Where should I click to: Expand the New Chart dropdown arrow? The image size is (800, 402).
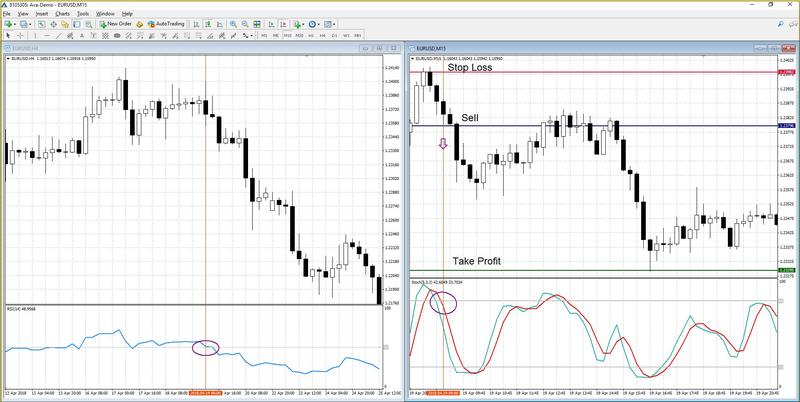[x=15, y=24]
